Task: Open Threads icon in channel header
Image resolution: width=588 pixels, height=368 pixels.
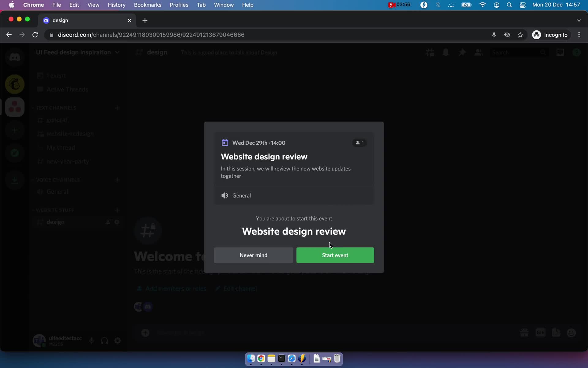Action: tap(430, 52)
